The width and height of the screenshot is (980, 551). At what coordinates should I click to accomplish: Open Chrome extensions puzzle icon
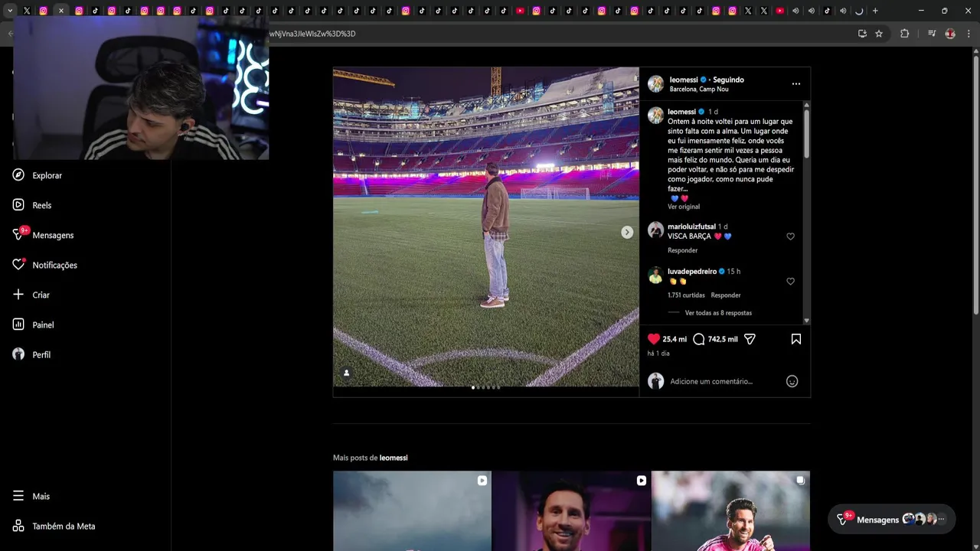point(904,34)
